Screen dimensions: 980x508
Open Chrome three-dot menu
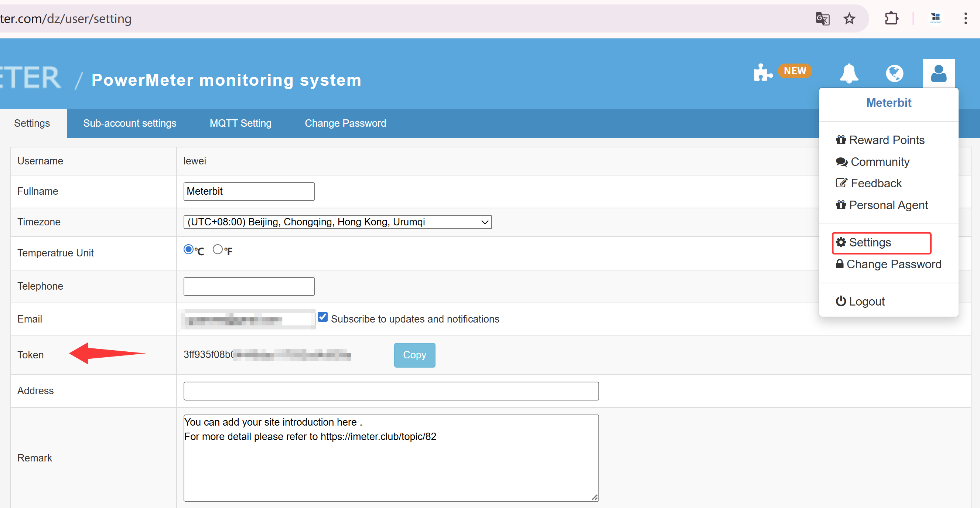coord(965,18)
